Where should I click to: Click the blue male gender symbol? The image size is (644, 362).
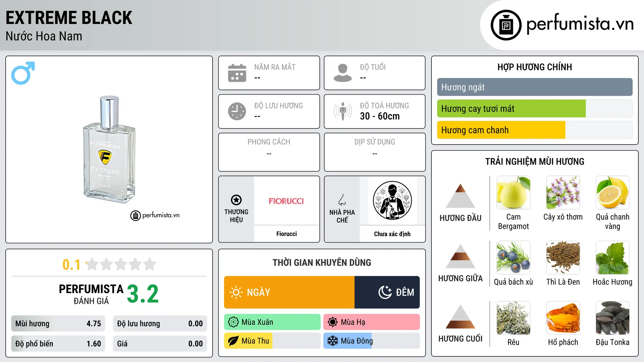23,73
